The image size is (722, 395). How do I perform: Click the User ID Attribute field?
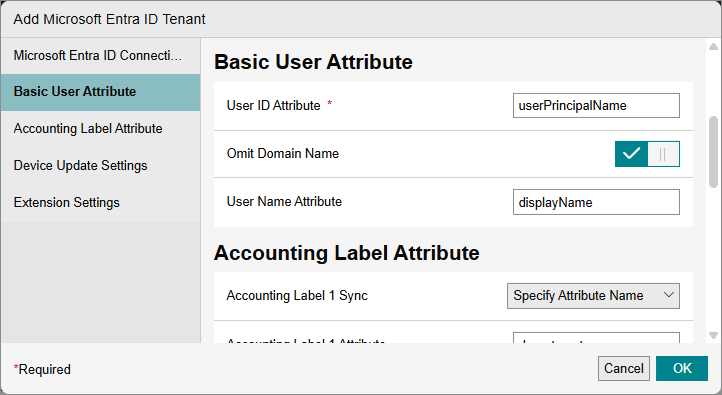(596, 105)
